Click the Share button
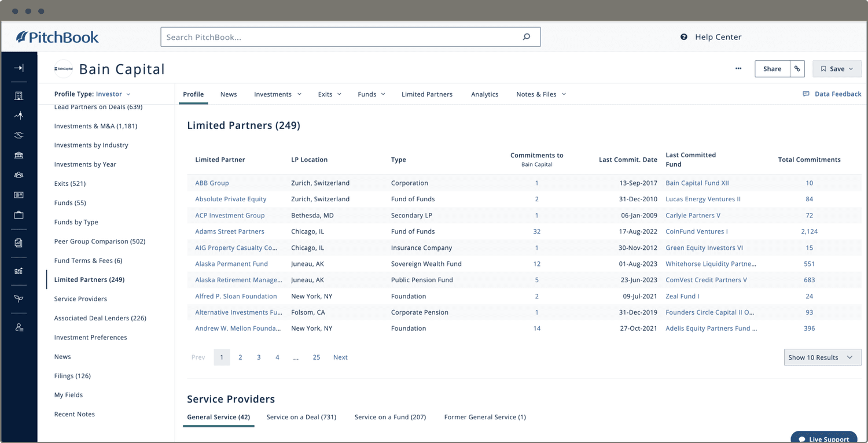This screenshot has height=443, width=868. tap(772, 69)
